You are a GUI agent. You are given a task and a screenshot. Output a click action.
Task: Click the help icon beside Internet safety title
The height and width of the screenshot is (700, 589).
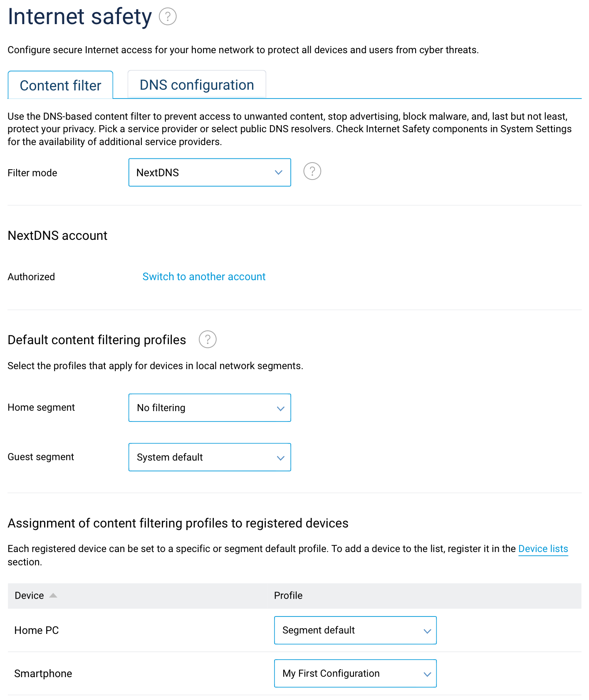pyautogui.click(x=168, y=17)
